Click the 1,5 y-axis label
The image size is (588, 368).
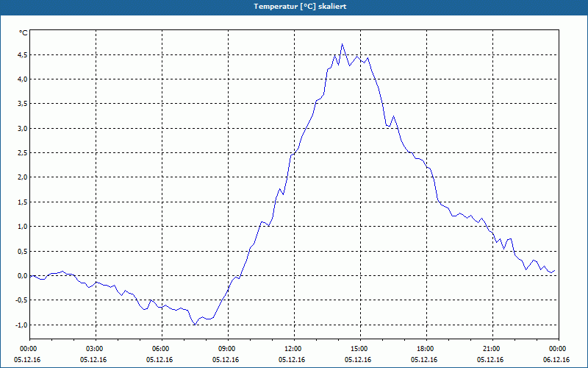(23, 202)
